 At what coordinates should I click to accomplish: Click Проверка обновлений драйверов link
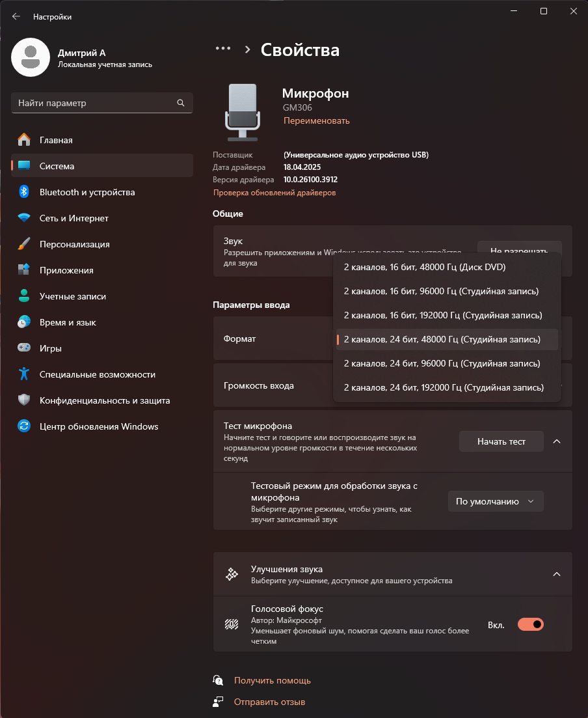tap(274, 193)
